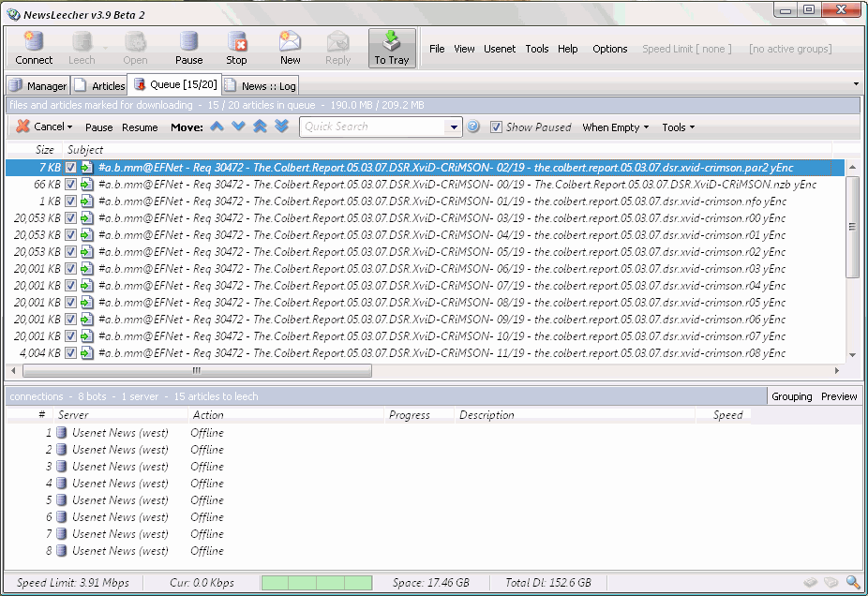Image resolution: width=868 pixels, height=596 pixels.
Task: Click the green progress bar in status bar
Action: pyautogui.click(x=317, y=583)
